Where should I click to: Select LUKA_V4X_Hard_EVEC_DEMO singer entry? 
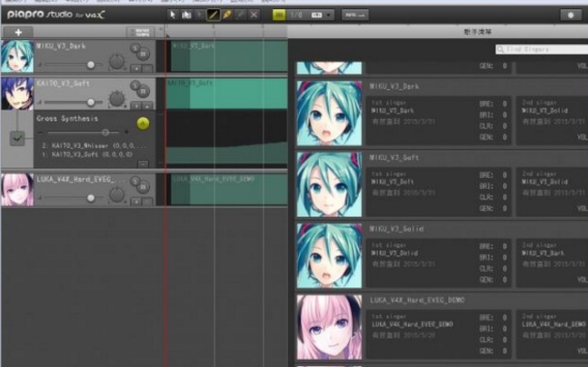coord(329,325)
